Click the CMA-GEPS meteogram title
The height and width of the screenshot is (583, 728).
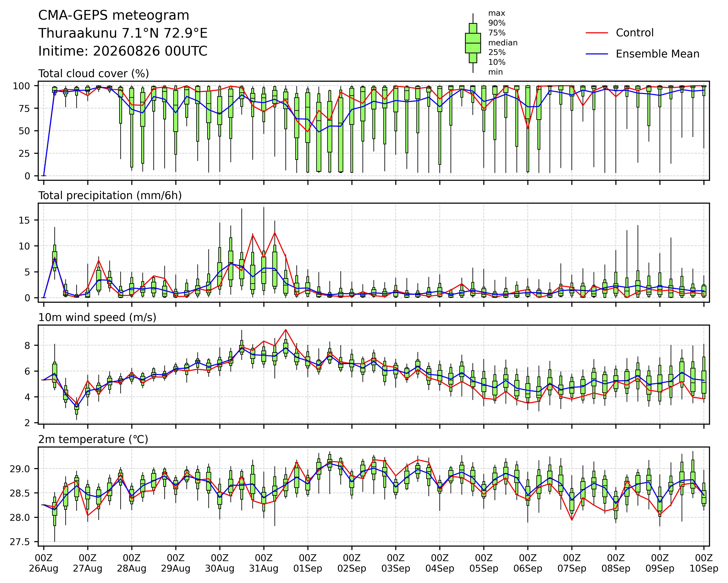[114, 16]
